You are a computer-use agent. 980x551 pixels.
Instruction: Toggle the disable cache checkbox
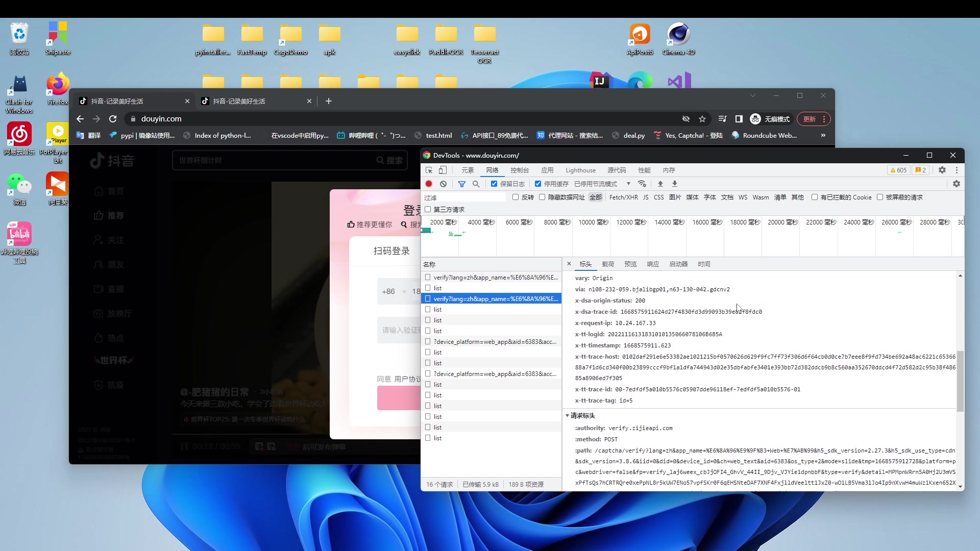point(538,184)
